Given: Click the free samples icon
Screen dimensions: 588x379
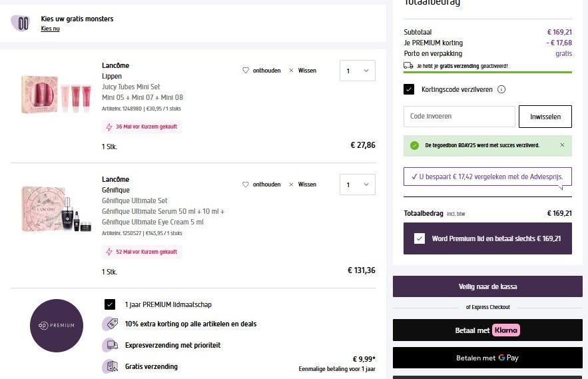Looking at the screenshot, I should (21, 23).
